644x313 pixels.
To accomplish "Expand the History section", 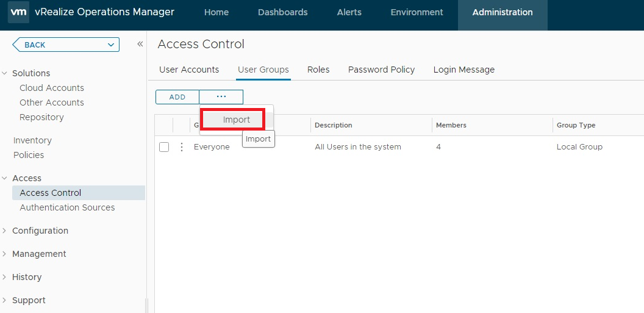I will [x=4, y=277].
